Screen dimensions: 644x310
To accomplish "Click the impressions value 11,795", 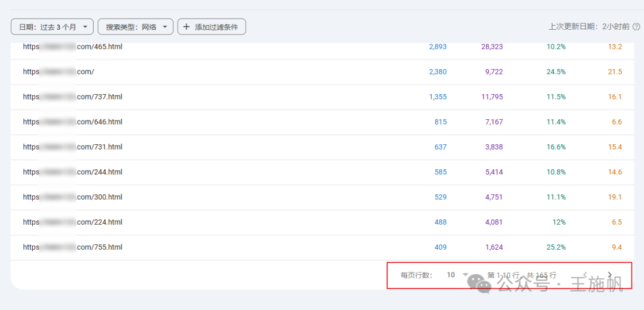I will click(492, 97).
